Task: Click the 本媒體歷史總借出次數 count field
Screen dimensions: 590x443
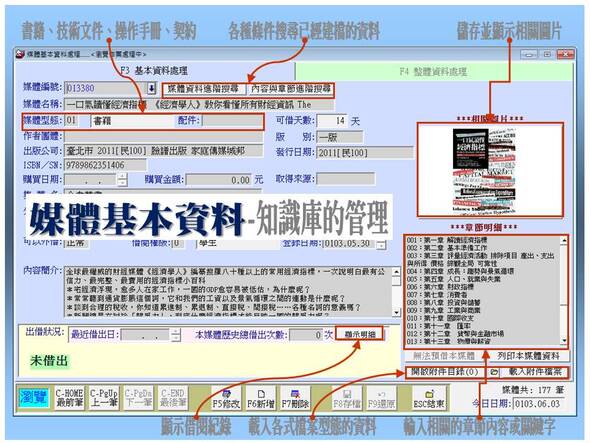Action: [x=306, y=335]
